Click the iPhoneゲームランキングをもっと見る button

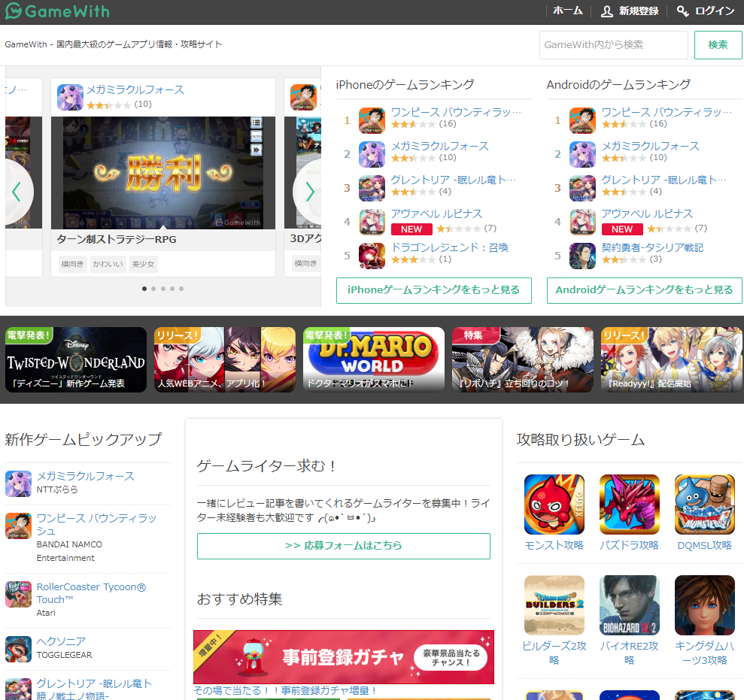pos(433,290)
